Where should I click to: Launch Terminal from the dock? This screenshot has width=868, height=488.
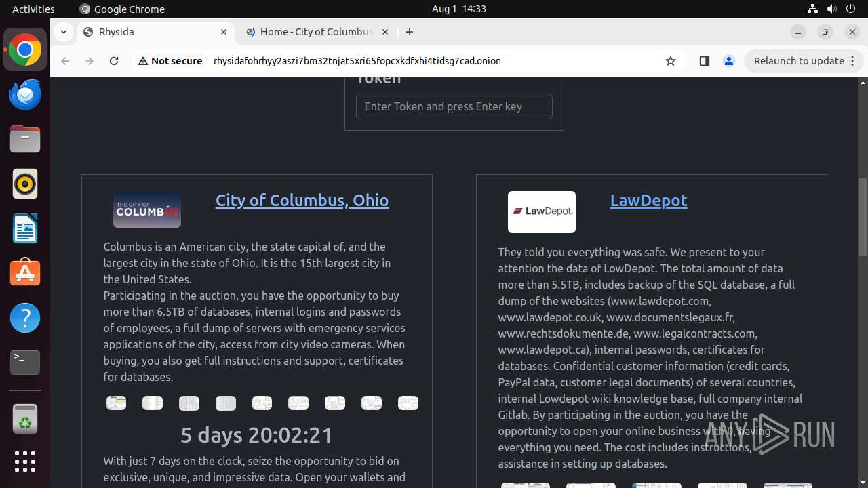coord(25,363)
